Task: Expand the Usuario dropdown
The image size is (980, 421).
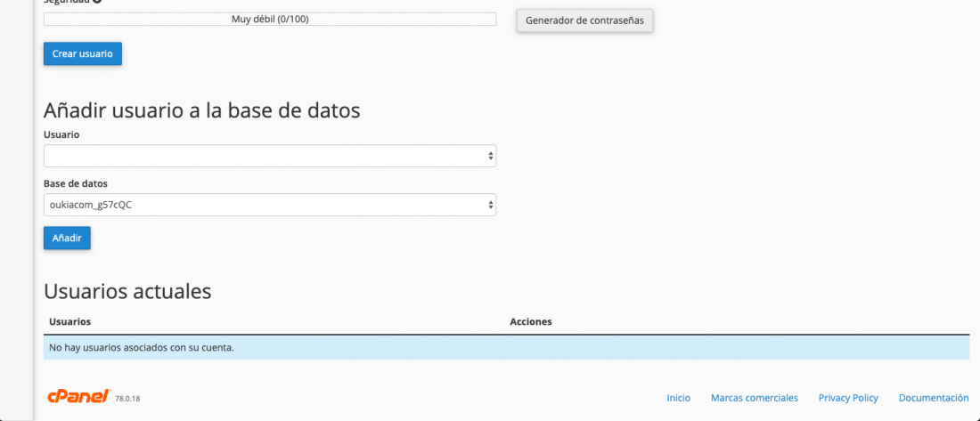Action: click(x=270, y=156)
